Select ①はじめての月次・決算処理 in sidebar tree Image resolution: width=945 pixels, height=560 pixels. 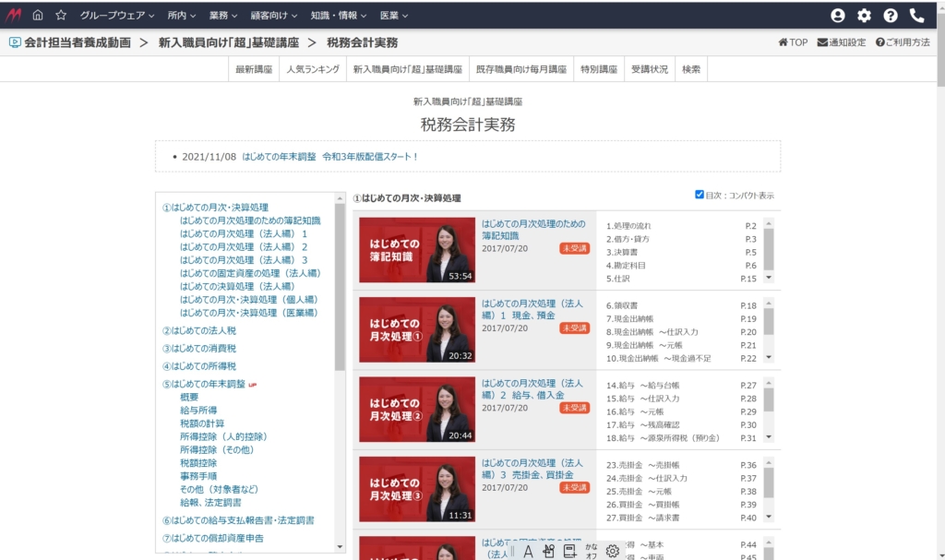pos(215,208)
